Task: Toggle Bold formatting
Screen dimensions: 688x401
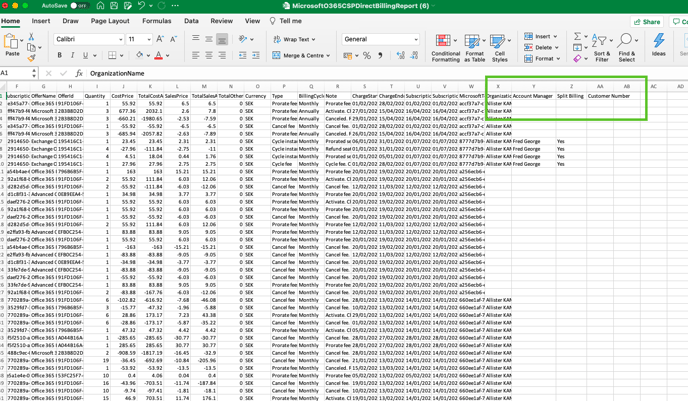Action: coord(59,55)
